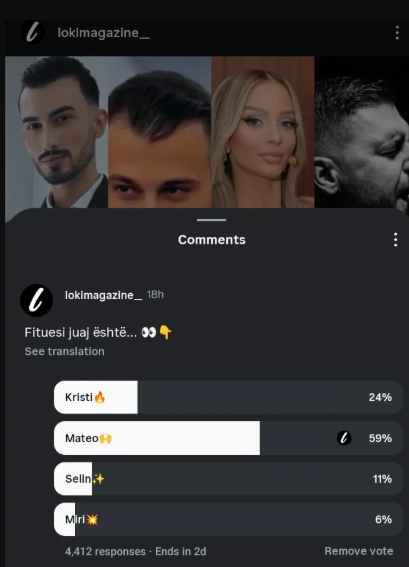Tap the fire emoji on Kristi option
The height and width of the screenshot is (567, 409).
[x=100, y=397]
